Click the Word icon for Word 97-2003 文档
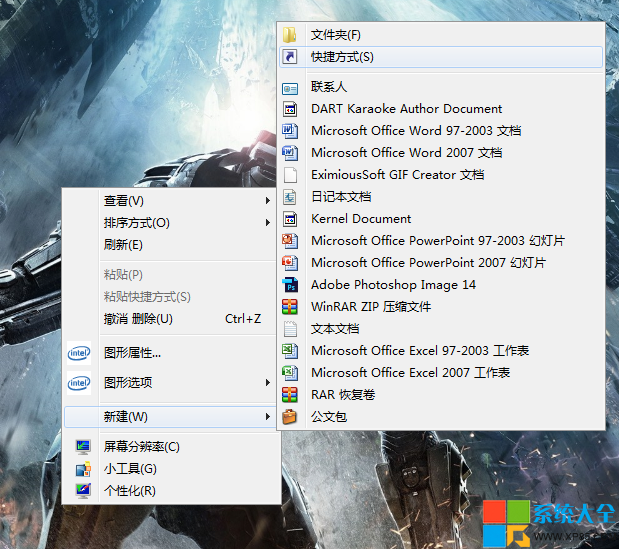619x549 pixels. coord(290,131)
